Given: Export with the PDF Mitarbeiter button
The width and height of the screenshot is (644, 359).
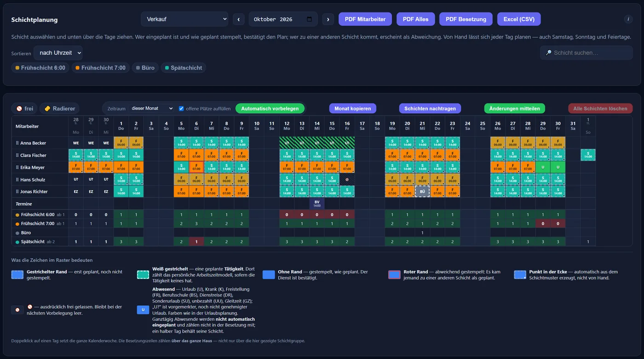Looking at the screenshot, I should [365, 19].
